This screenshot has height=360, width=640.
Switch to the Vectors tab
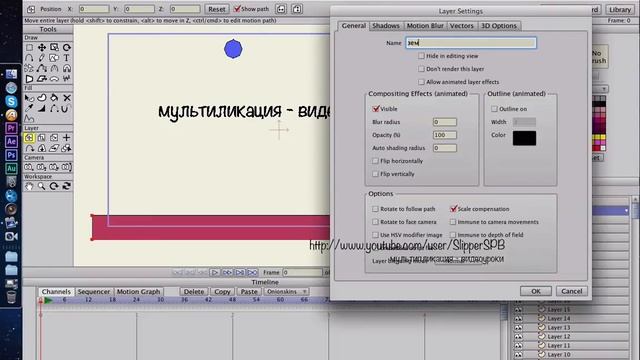pyautogui.click(x=462, y=26)
